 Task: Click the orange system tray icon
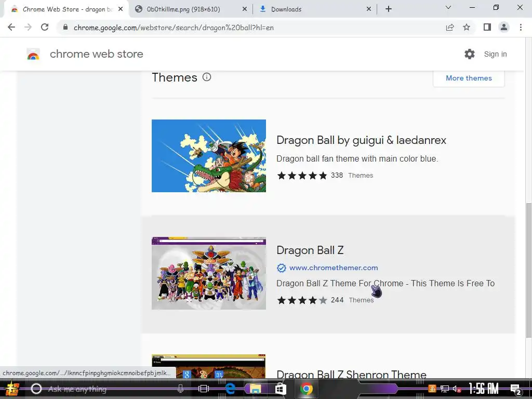432,389
